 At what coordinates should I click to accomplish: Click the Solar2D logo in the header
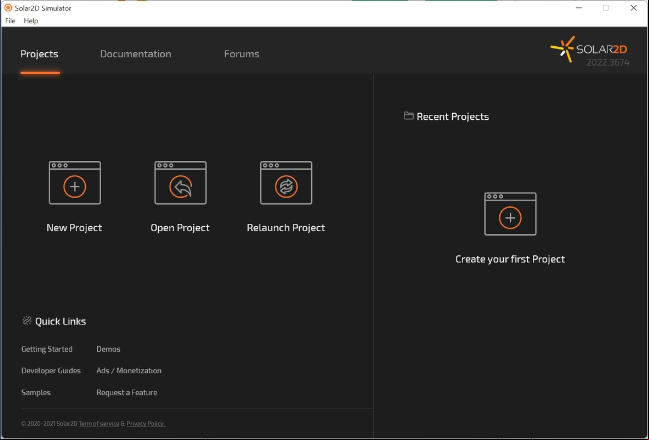(589, 49)
